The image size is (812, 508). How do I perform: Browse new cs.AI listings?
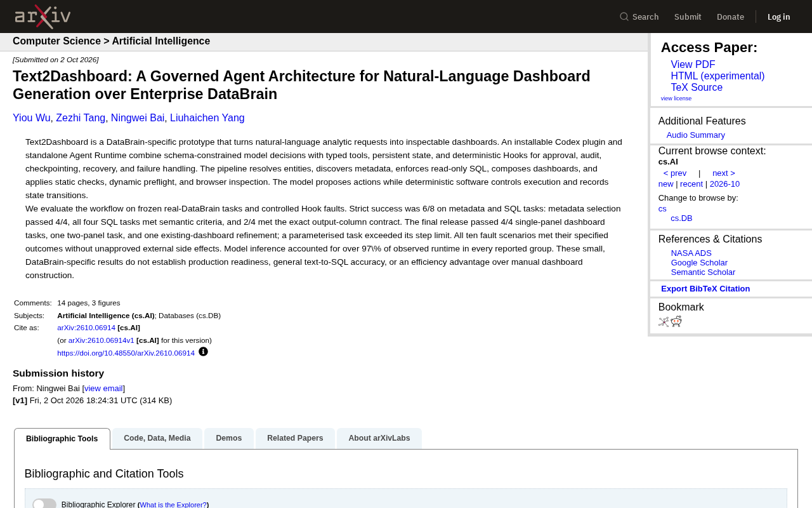(x=666, y=184)
